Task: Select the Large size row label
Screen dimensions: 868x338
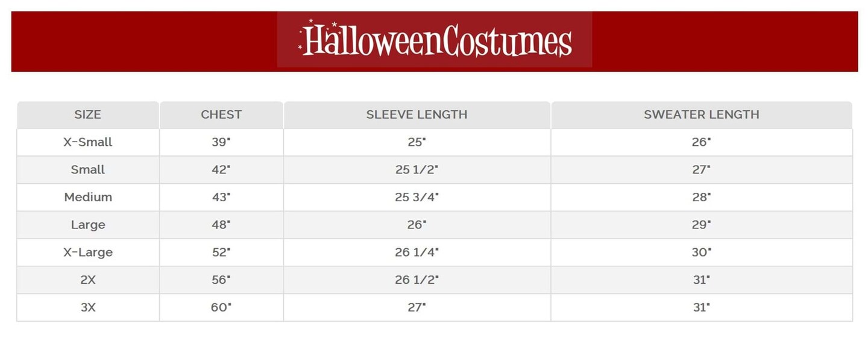Action: click(88, 225)
